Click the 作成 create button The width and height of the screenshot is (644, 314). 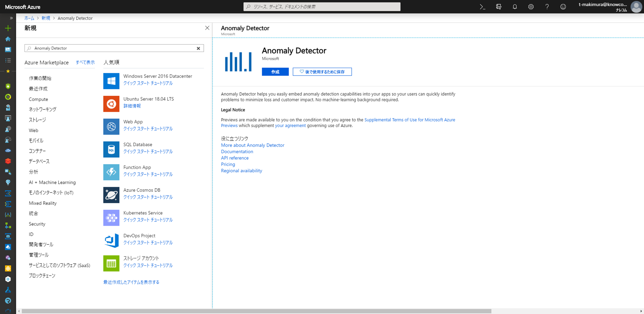pos(275,72)
